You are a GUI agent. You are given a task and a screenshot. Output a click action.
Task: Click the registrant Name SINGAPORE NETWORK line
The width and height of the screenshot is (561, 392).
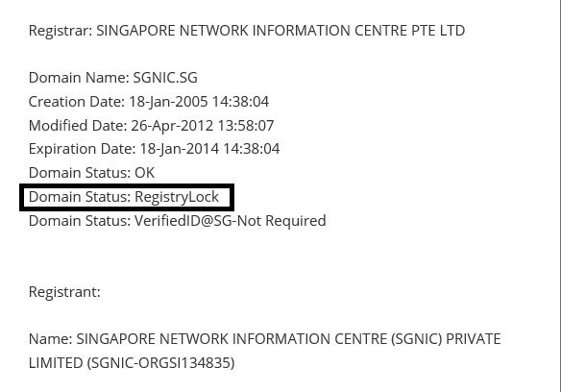[x=264, y=339]
